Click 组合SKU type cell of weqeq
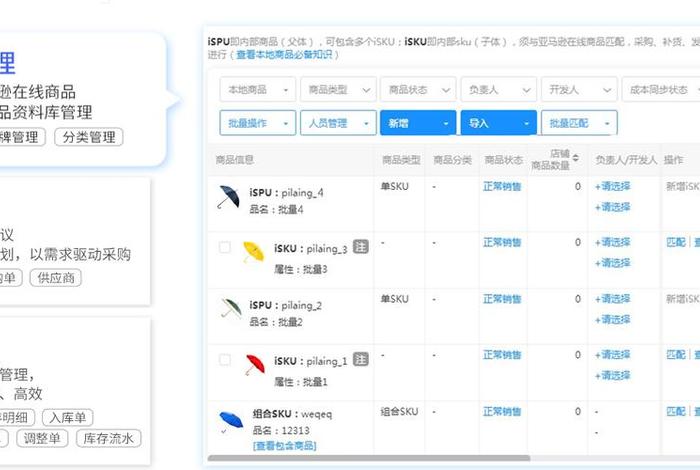Screen dimensions: 700x470 coord(399,411)
